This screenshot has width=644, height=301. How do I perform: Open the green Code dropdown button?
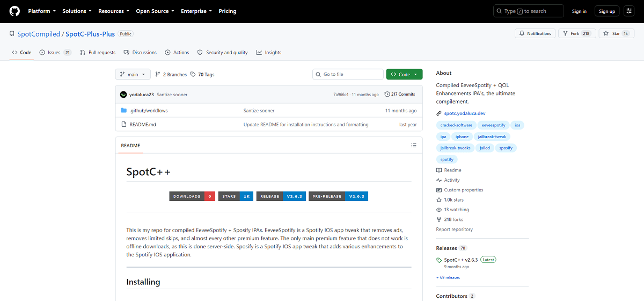(x=404, y=74)
